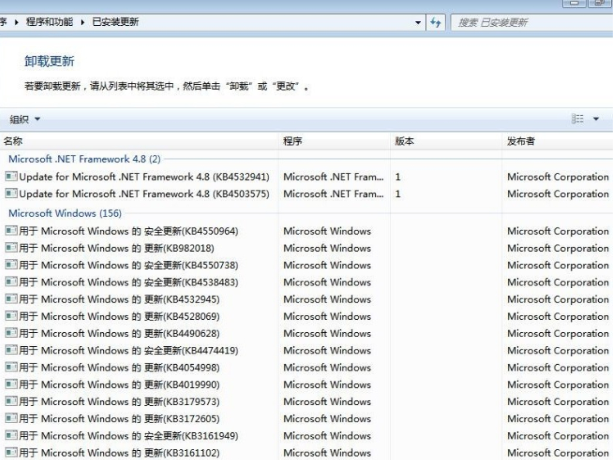Select the KB3161949 security update icon

(11, 435)
